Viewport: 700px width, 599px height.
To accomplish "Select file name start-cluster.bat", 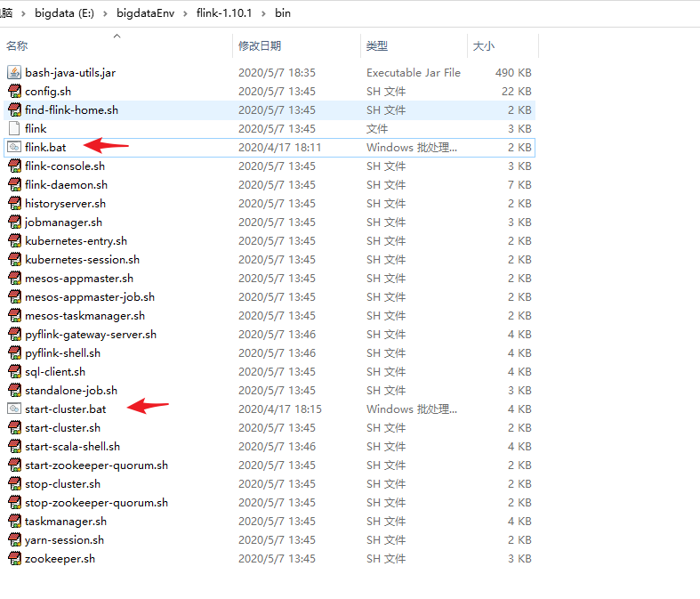I will point(66,409).
